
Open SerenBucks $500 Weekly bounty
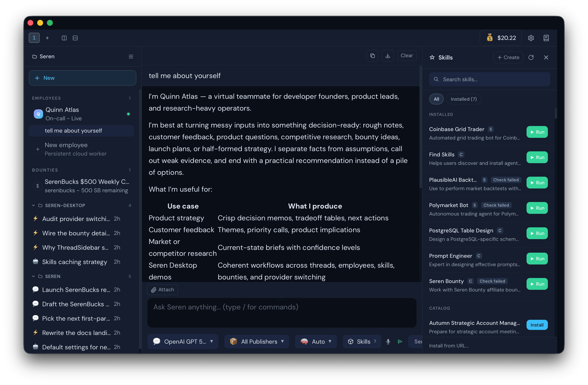pos(81,186)
